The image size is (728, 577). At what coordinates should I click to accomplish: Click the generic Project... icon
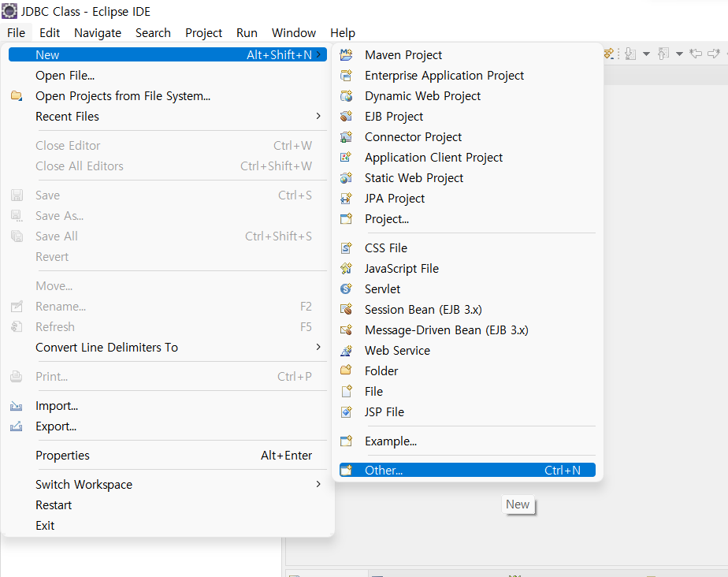pos(346,219)
